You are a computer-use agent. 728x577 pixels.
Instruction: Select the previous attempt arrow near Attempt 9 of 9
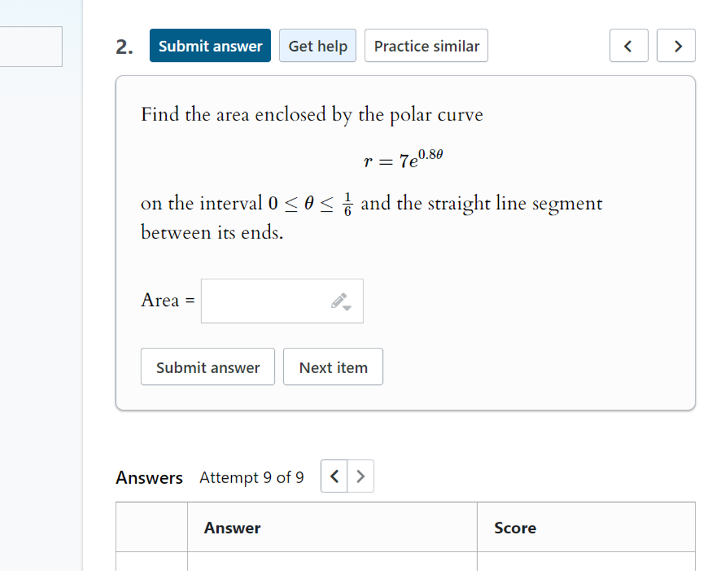click(x=334, y=476)
